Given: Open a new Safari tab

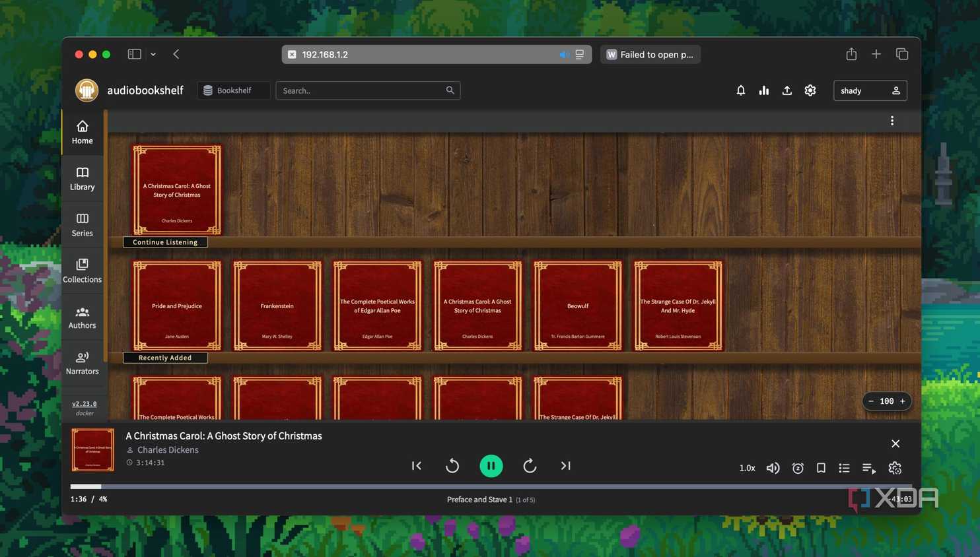Looking at the screenshot, I should [x=876, y=54].
